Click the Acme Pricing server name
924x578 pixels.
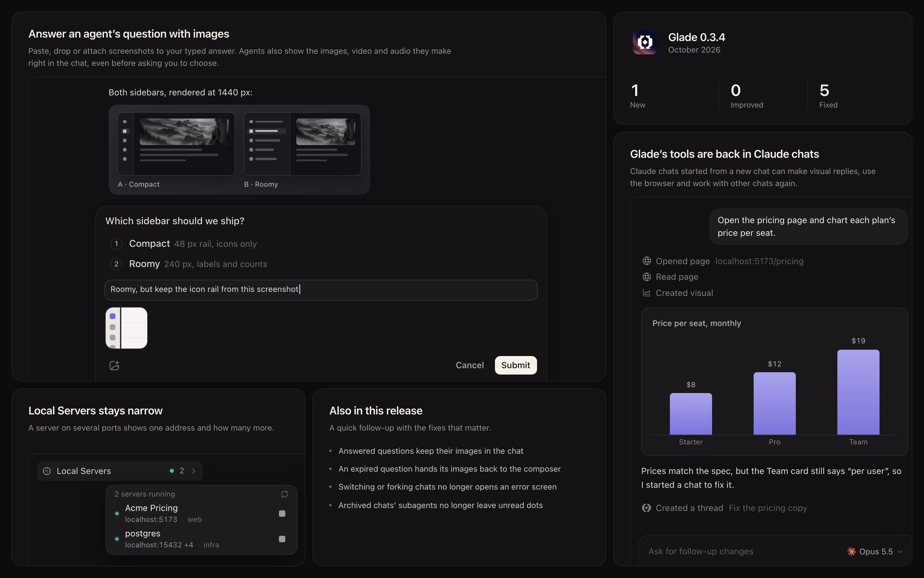[x=151, y=508]
